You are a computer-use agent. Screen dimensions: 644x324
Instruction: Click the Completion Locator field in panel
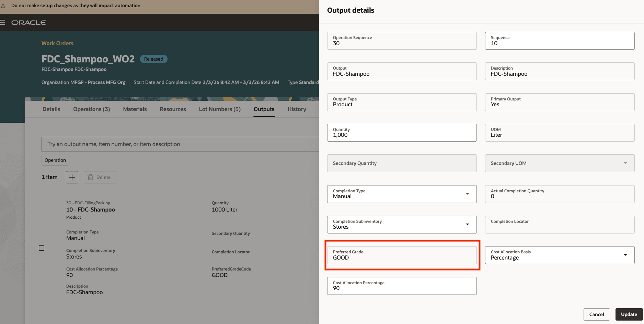tap(560, 225)
